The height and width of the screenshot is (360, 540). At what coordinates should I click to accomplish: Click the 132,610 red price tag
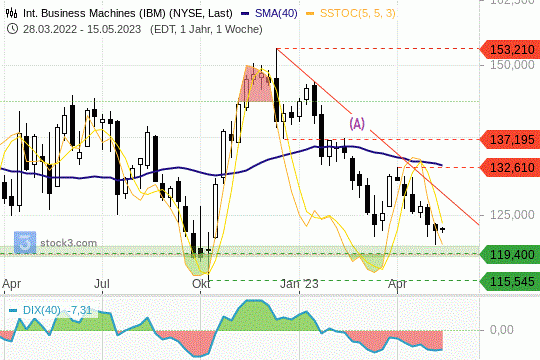point(510,168)
